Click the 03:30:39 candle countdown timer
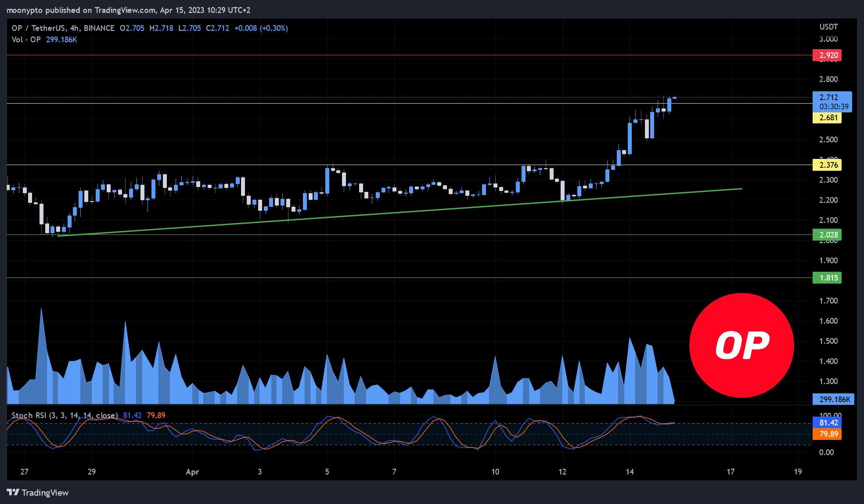864x504 pixels. [834, 107]
